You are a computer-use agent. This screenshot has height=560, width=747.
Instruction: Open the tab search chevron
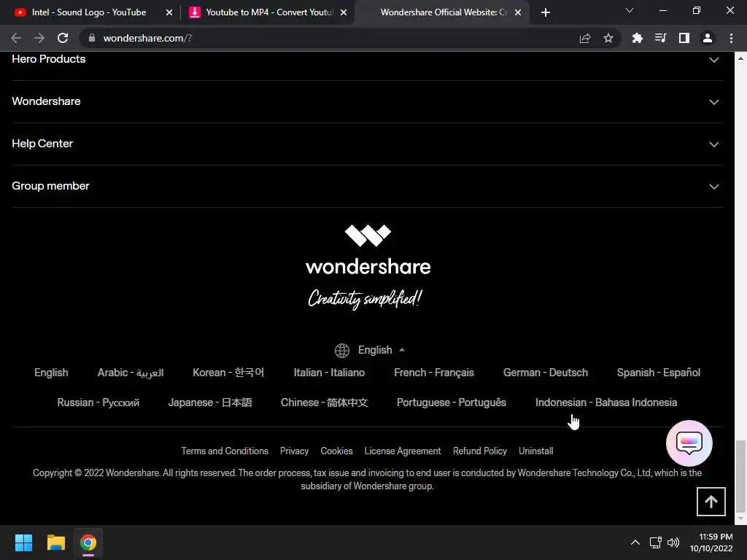[x=630, y=10]
